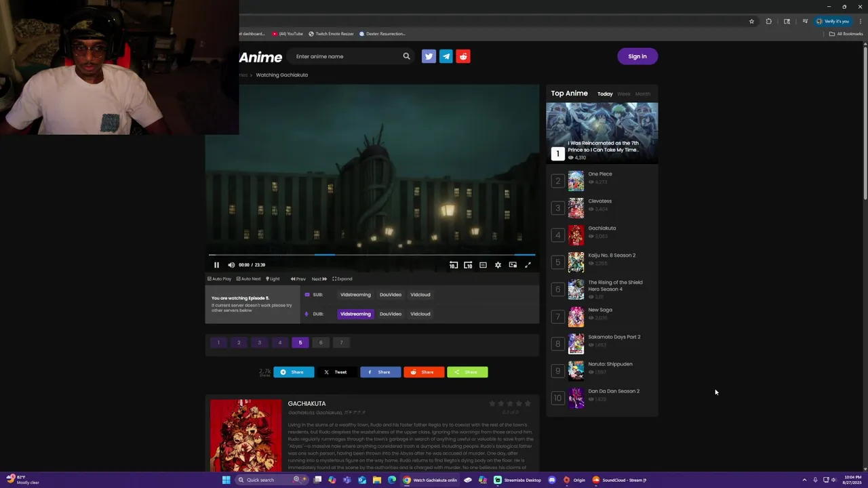The width and height of the screenshot is (868, 488).
Task: Share on Facebook button
Action: coord(380,372)
